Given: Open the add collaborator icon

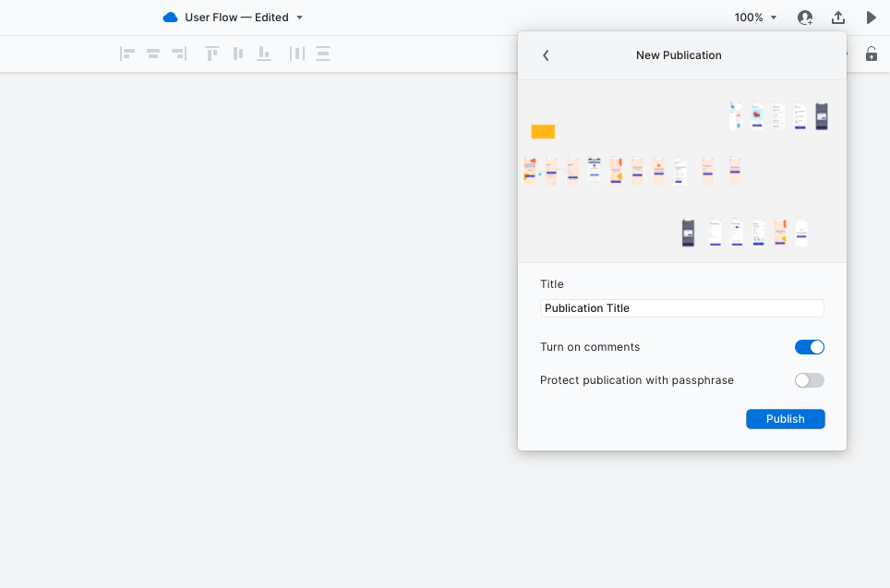Looking at the screenshot, I should point(804,17).
